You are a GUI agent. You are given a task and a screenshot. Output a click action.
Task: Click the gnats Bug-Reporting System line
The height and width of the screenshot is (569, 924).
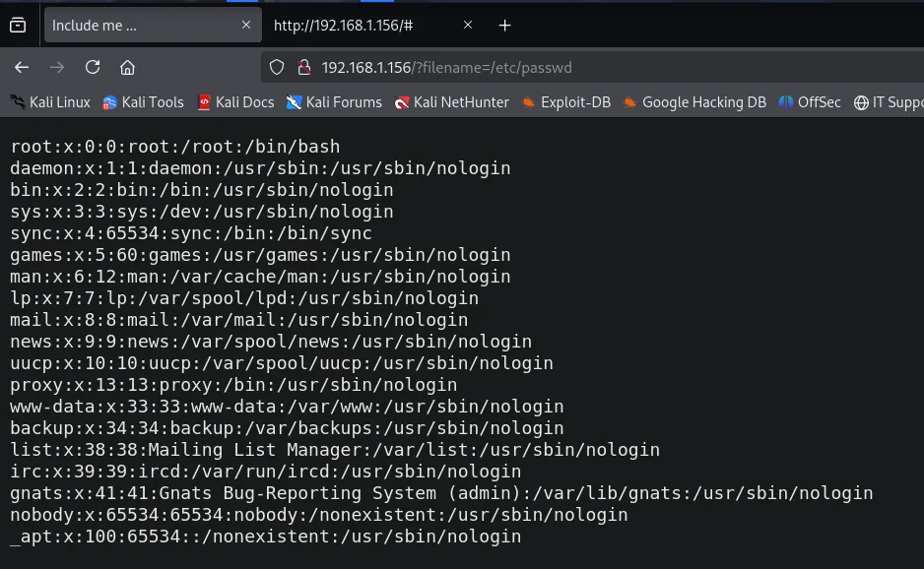[441, 493]
